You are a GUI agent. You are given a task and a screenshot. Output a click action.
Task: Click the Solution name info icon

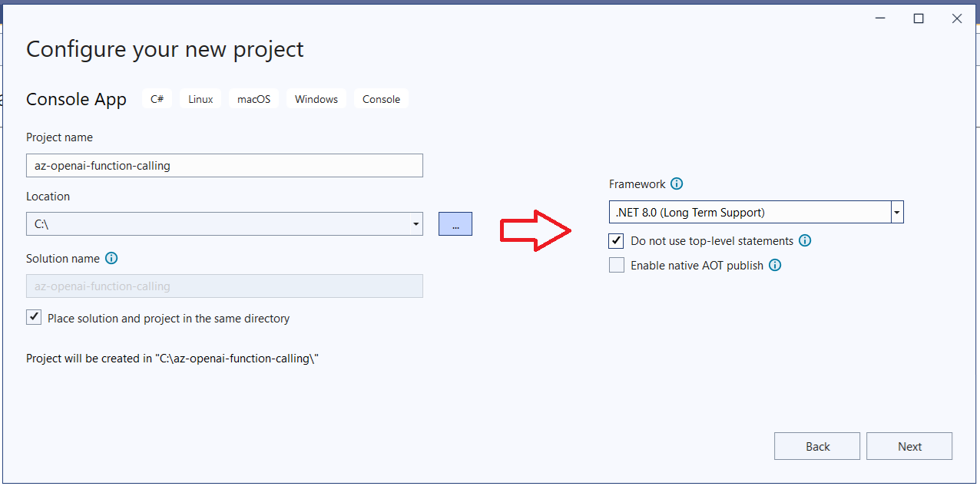pyautogui.click(x=111, y=259)
